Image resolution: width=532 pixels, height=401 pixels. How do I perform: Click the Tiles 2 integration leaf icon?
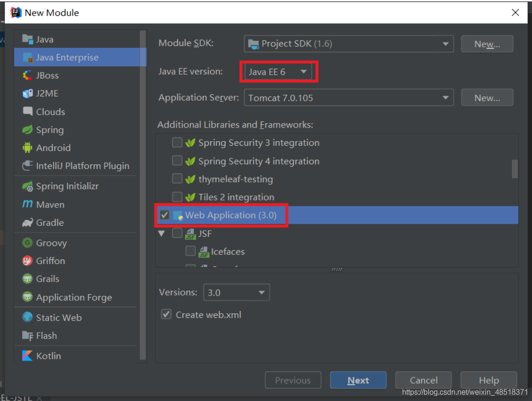(x=190, y=197)
